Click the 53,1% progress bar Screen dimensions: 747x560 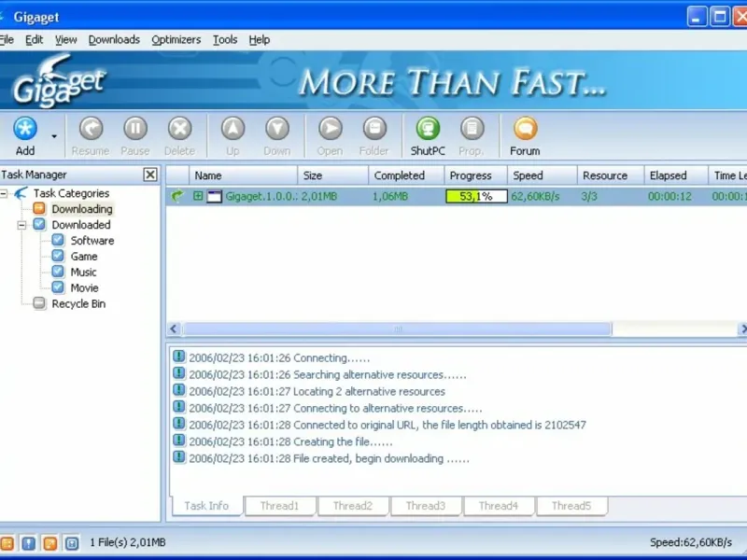click(x=476, y=197)
